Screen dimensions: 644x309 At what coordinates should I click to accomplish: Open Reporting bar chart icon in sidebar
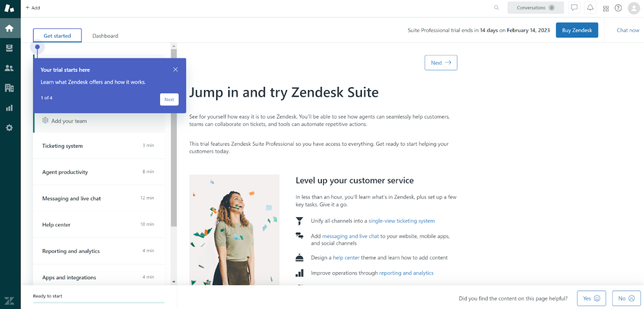pyautogui.click(x=9, y=108)
